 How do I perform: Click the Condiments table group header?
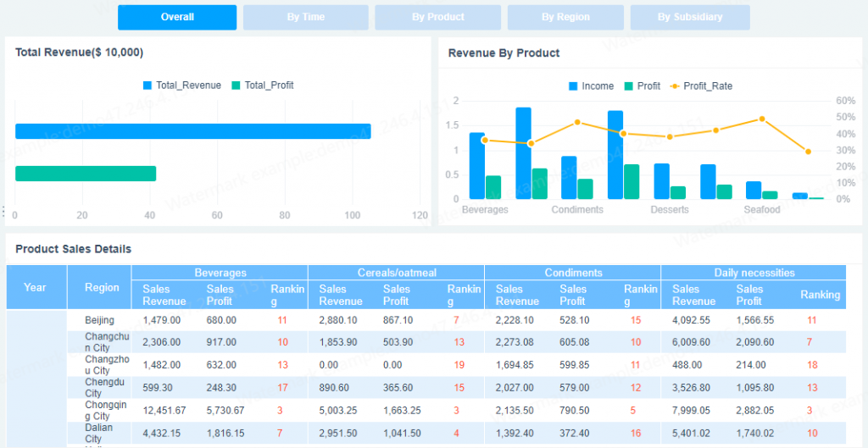point(573,273)
